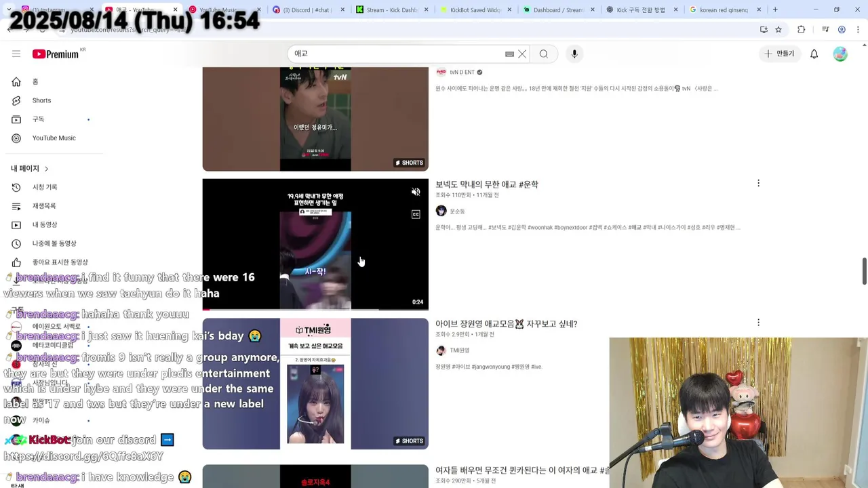
Task: Open the browser extensions puzzle icon
Action: click(x=802, y=30)
